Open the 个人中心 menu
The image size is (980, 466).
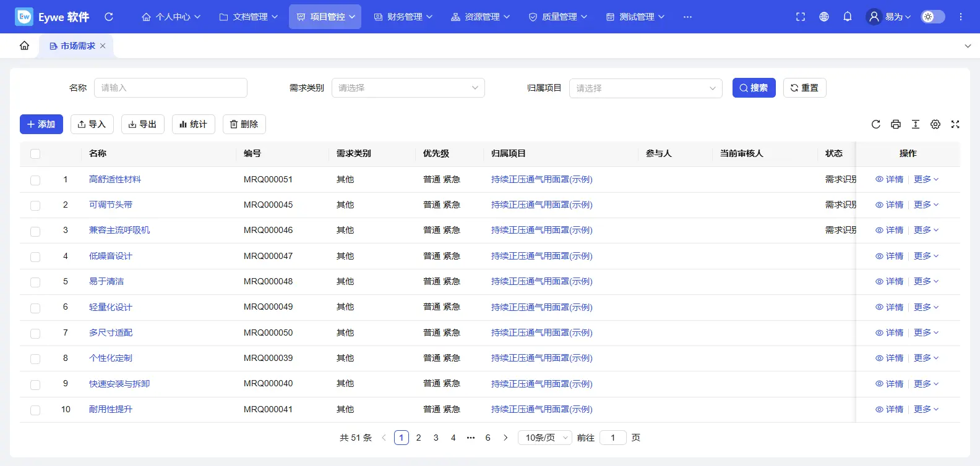point(171,17)
